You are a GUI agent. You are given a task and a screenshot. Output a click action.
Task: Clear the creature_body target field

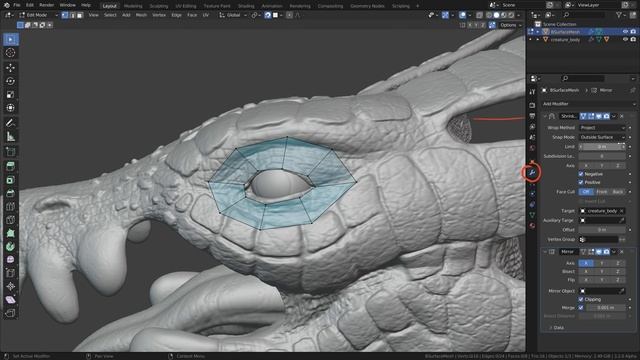click(622, 211)
